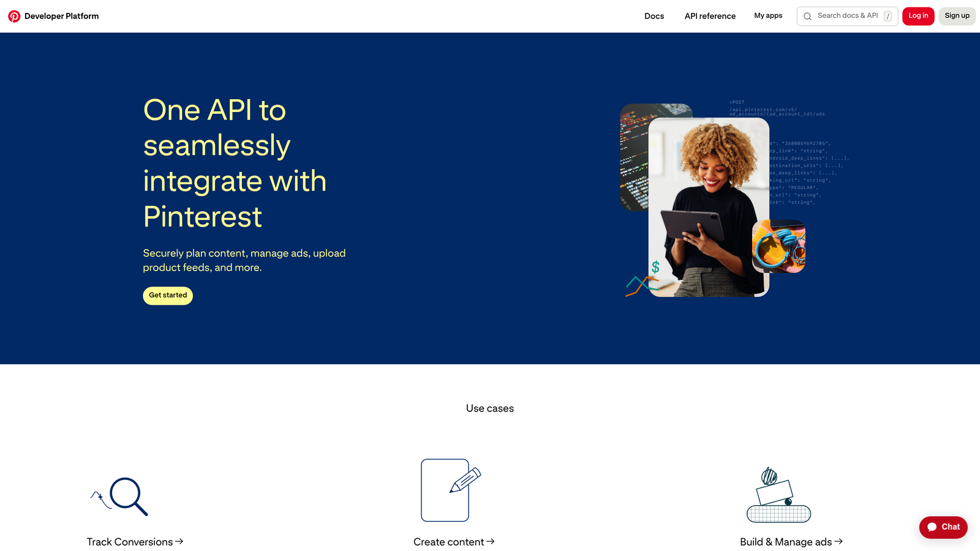Screen dimensions: 980x551
Task: Click the headphones image card
Action: pyautogui.click(x=778, y=247)
